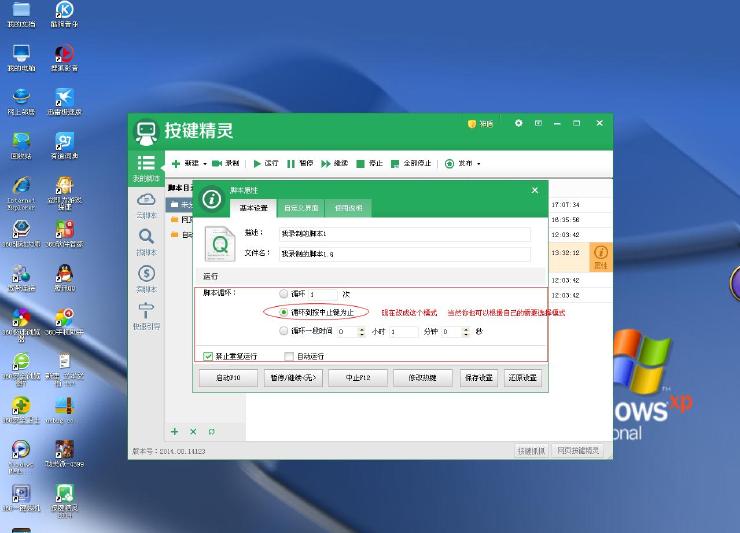
Task: Click the 网页按键精灵 button in status bar
Action: [578, 451]
